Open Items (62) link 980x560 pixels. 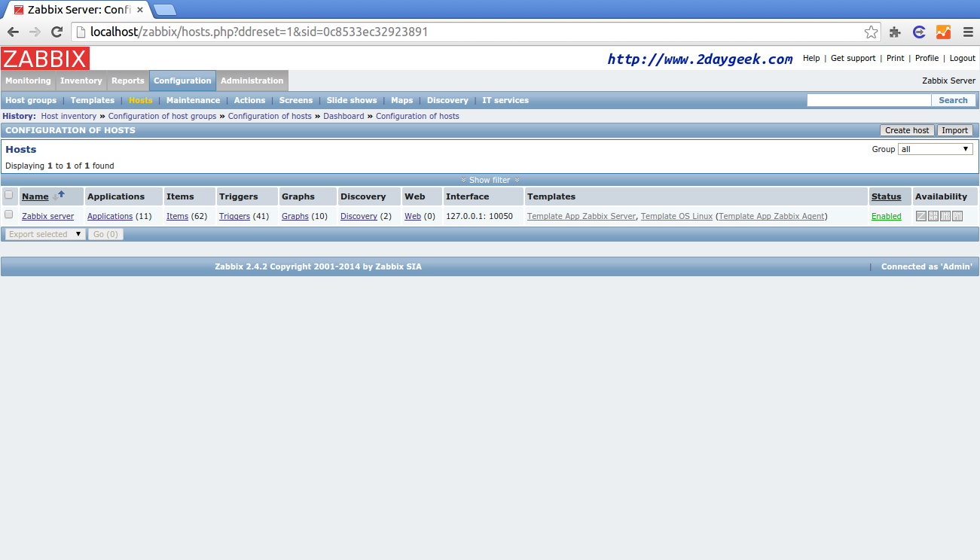(x=178, y=216)
